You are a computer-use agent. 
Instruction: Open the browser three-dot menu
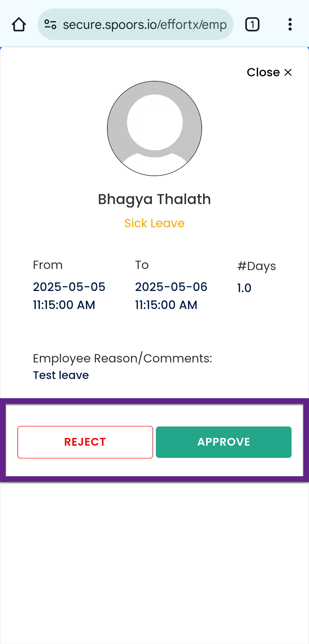pos(290,25)
